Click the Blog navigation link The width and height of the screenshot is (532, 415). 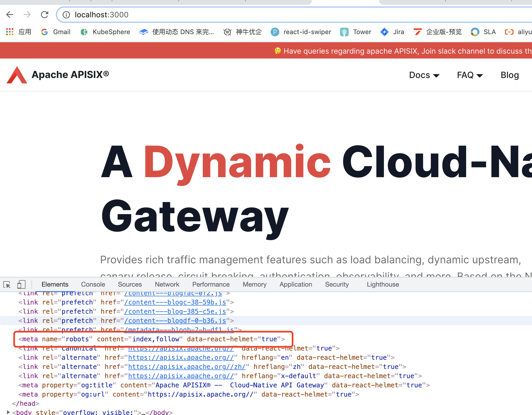(509, 75)
